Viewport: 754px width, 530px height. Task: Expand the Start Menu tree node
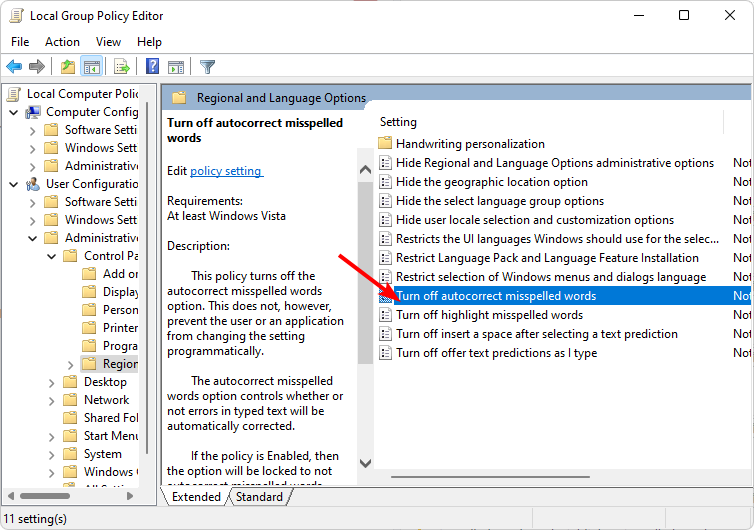click(x=51, y=437)
